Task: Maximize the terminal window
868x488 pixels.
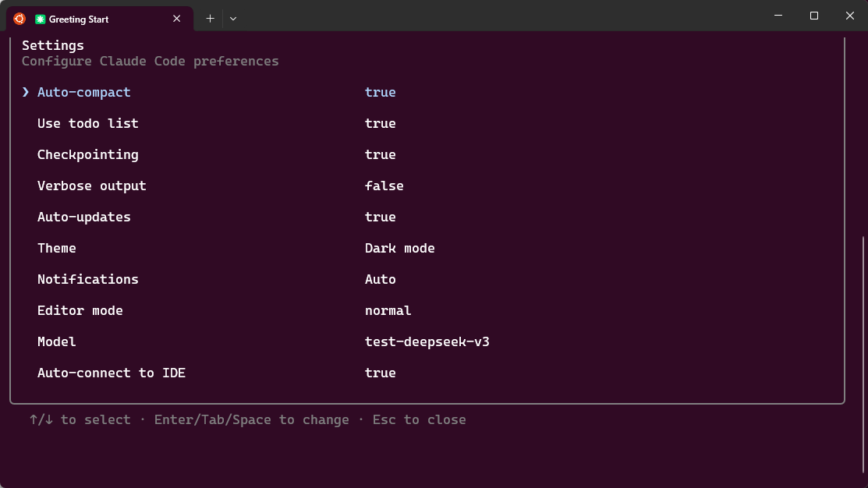Action: (x=814, y=16)
